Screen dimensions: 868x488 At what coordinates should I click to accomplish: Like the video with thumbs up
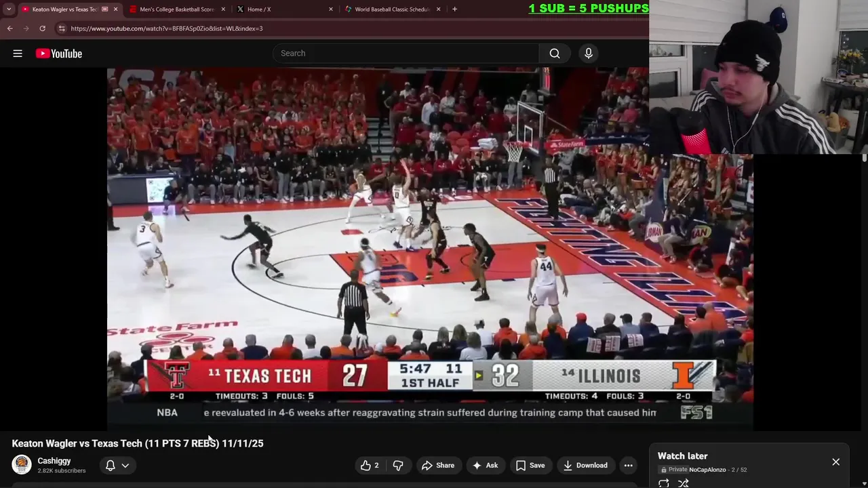coord(369,466)
